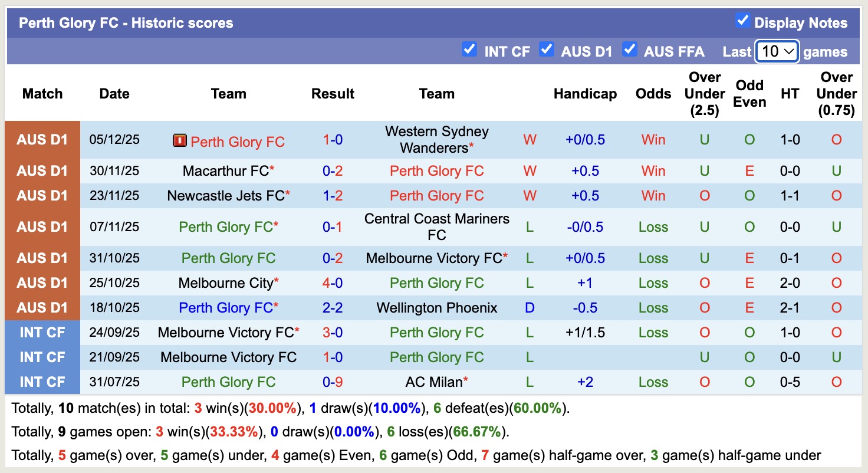Click the Perth Glory FC club badge icon
Viewport: 868px width, 473px height.
pyautogui.click(x=180, y=141)
